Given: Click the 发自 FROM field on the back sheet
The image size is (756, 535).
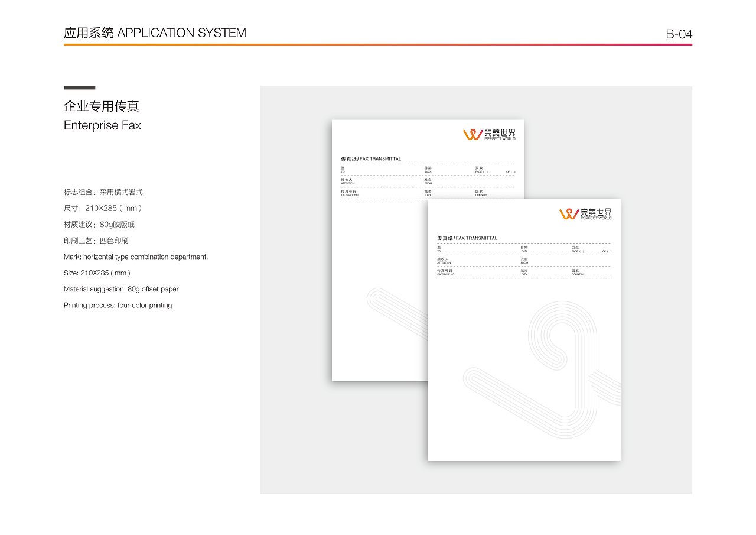Looking at the screenshot, I should 428,181.
